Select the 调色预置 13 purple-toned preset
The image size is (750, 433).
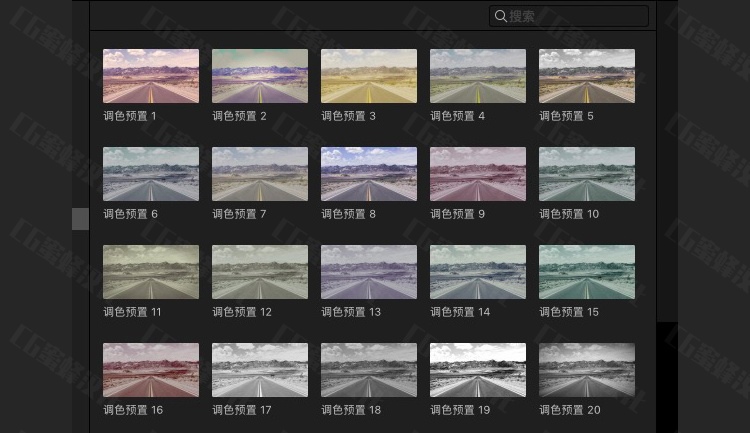369,272
